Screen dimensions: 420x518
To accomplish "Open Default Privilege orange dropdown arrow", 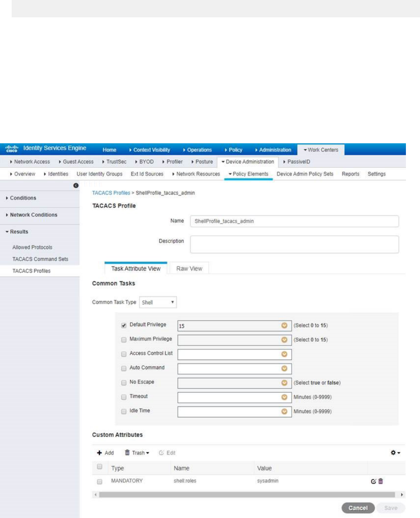I will click(284, 326).
